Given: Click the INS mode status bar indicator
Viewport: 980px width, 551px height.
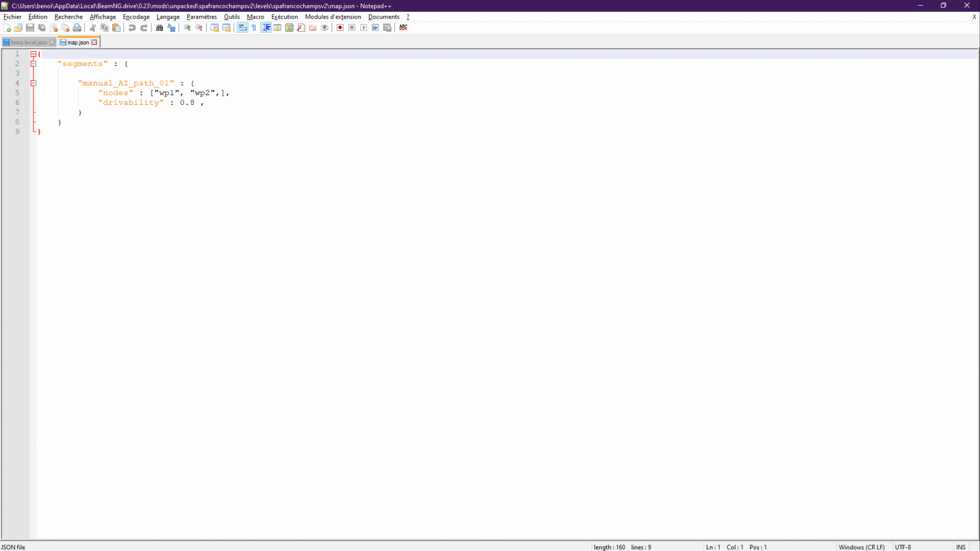Looking at the screenshot, I should (961, 547).
